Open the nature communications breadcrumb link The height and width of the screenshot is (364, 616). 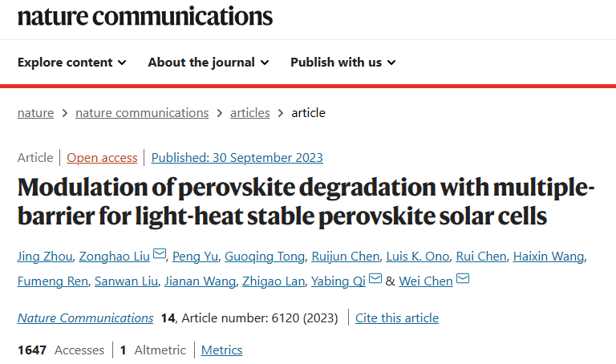click(x=142, y=113)
